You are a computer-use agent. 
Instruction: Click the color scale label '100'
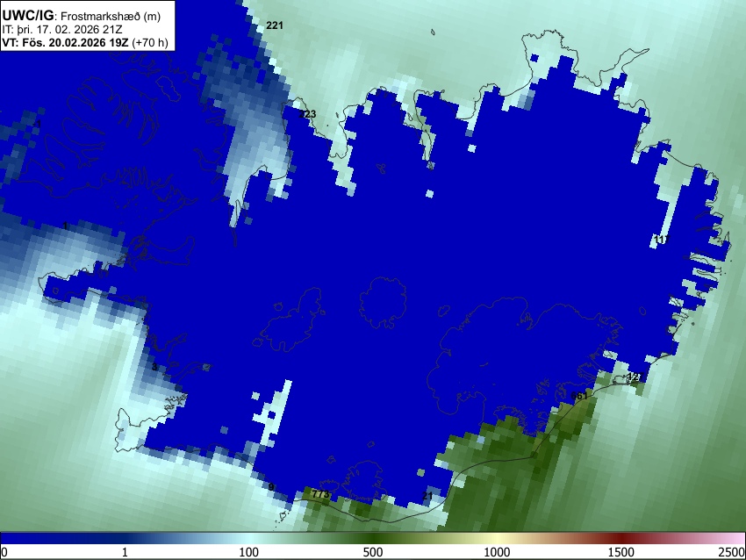[249, 552]
